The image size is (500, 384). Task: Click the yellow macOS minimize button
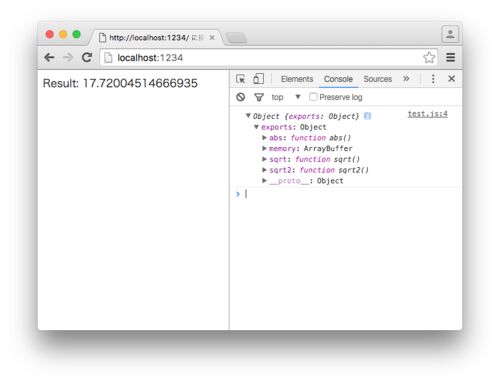click(63, 34)
